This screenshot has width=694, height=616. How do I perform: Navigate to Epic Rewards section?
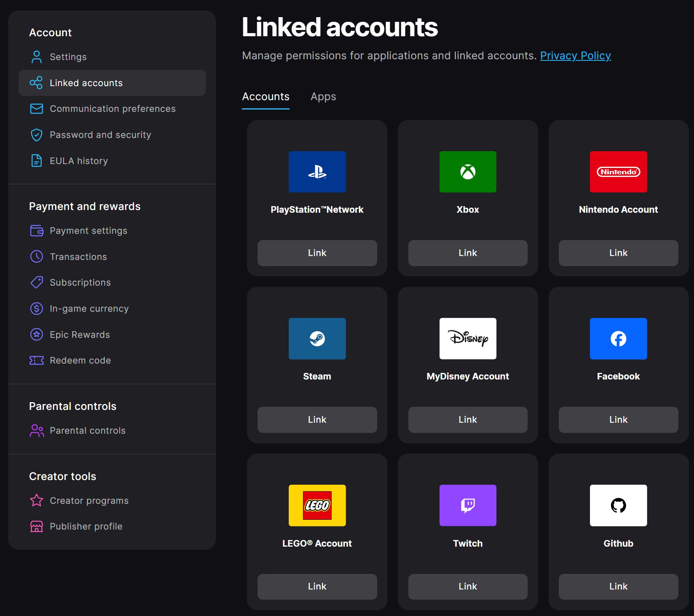tap(80, 335)
